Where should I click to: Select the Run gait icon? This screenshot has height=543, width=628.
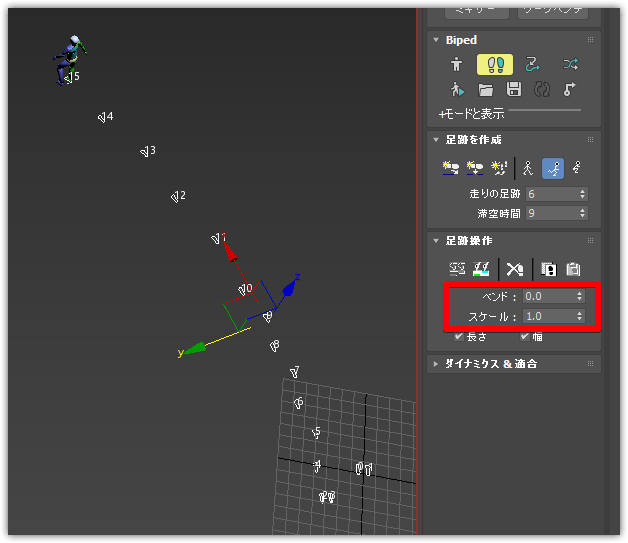click(553, 168)
